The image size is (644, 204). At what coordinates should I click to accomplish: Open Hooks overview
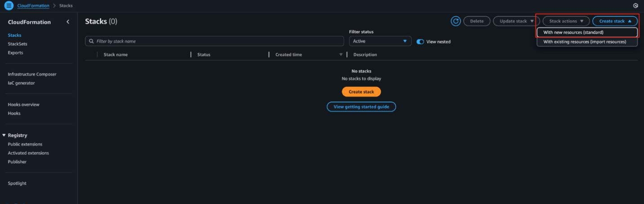pos(23,104)
